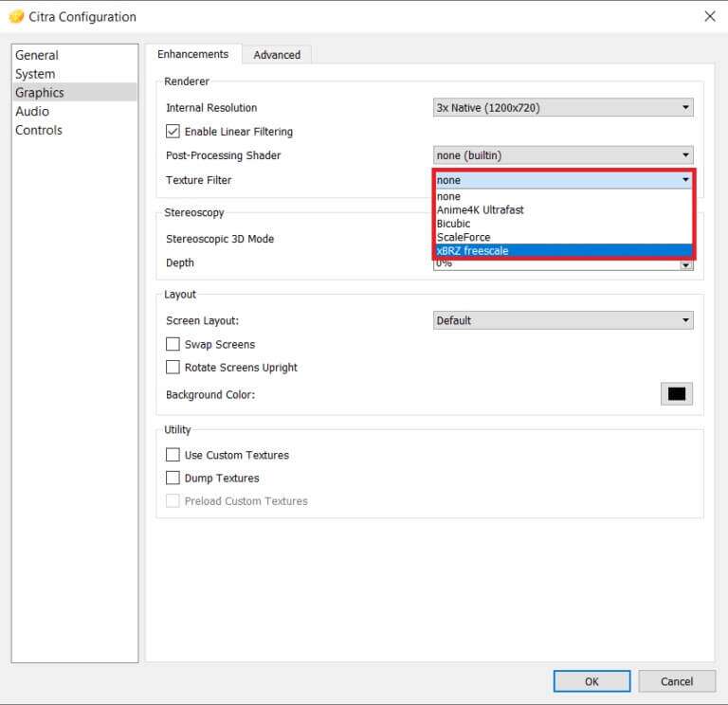The image size is (728, 705).
Task: Click the 'Screen Layout:' label
Action: coord(202,320)
